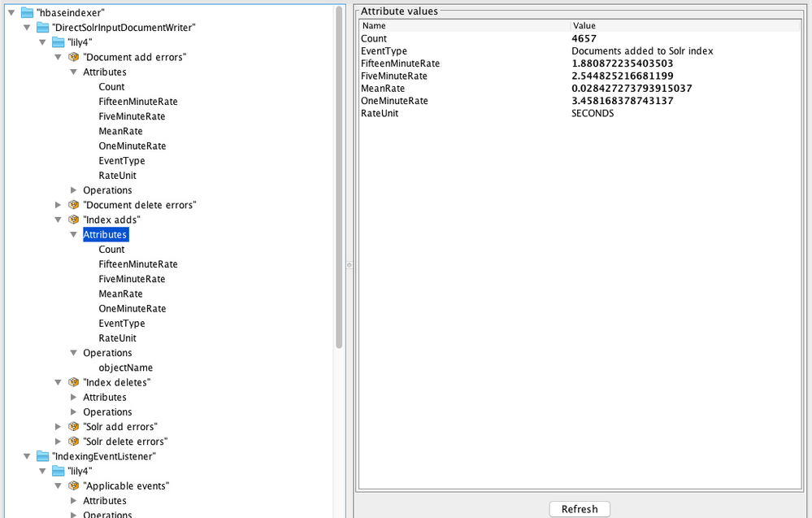
Task: Click the MBean icon beside "Solr delete errors"
Action: tap(73, 442)
